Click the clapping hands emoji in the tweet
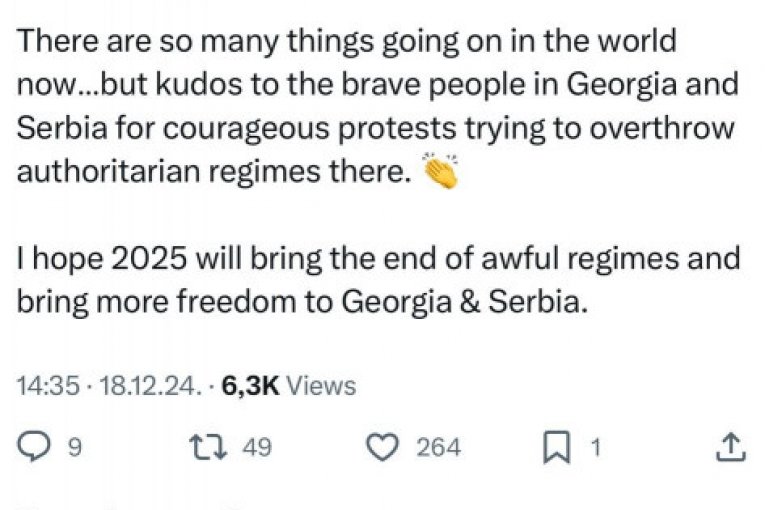765x510 pixels. [441, 171]
